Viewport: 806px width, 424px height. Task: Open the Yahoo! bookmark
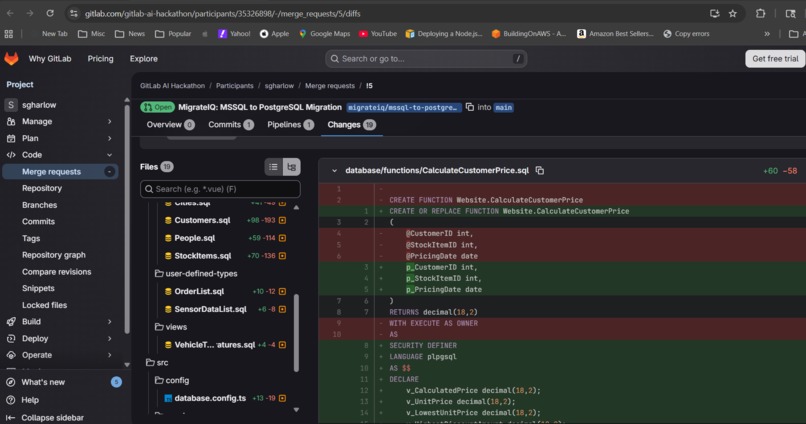coord(234,34)
